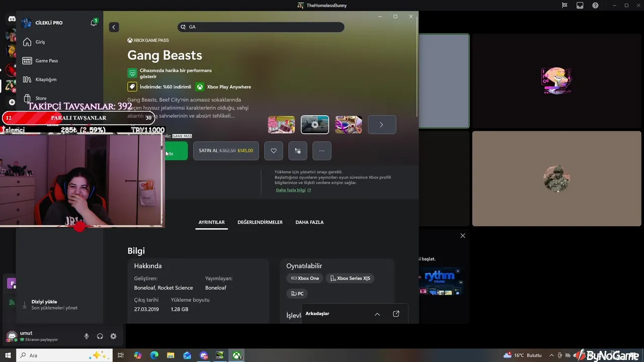
Task: Open Discord user settings gear
Action: coord(113,336)
